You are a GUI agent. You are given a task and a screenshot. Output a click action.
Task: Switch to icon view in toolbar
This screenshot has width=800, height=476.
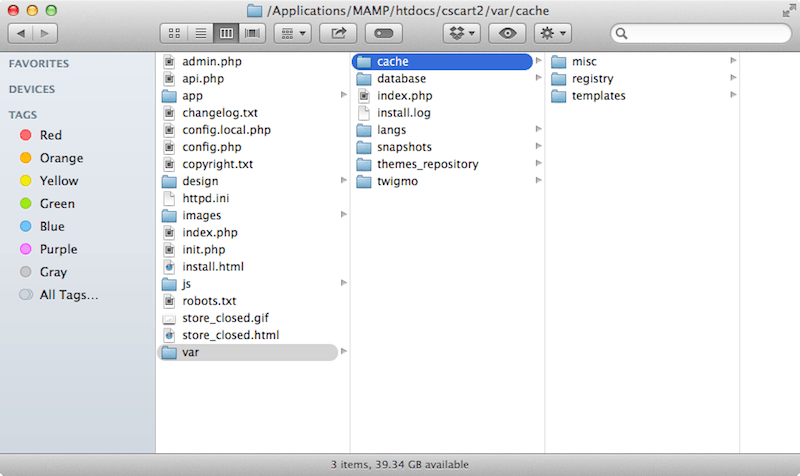[175, 33]
